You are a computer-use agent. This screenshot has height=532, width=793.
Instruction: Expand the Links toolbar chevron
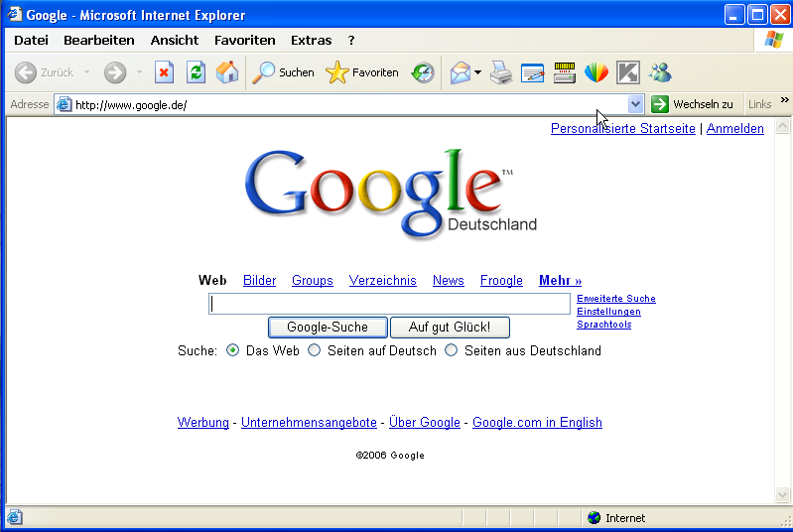tap(784, 99)
